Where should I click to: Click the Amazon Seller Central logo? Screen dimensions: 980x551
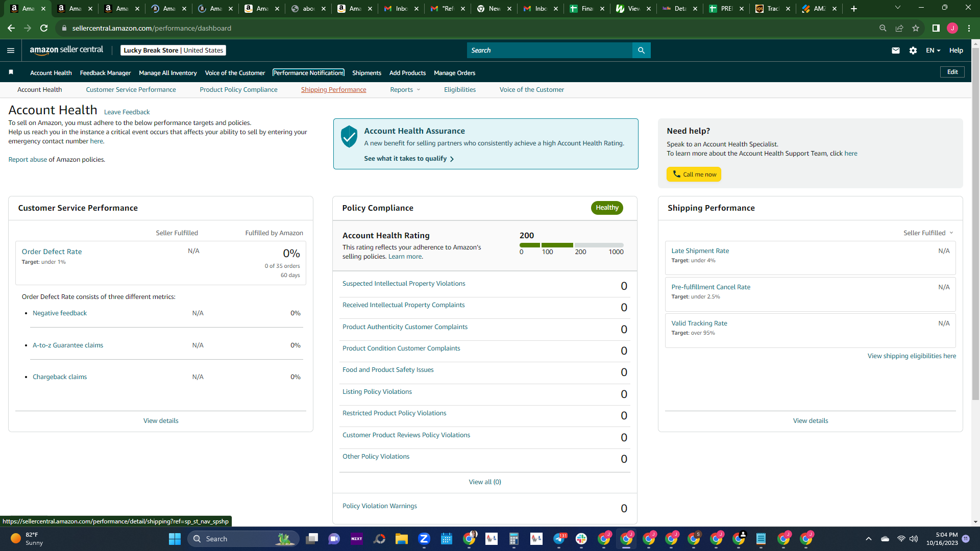(x=66, y=50)
